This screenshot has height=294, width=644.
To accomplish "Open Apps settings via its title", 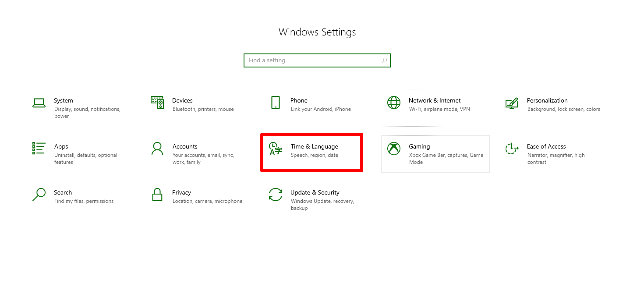I will (x=61, y=147).
